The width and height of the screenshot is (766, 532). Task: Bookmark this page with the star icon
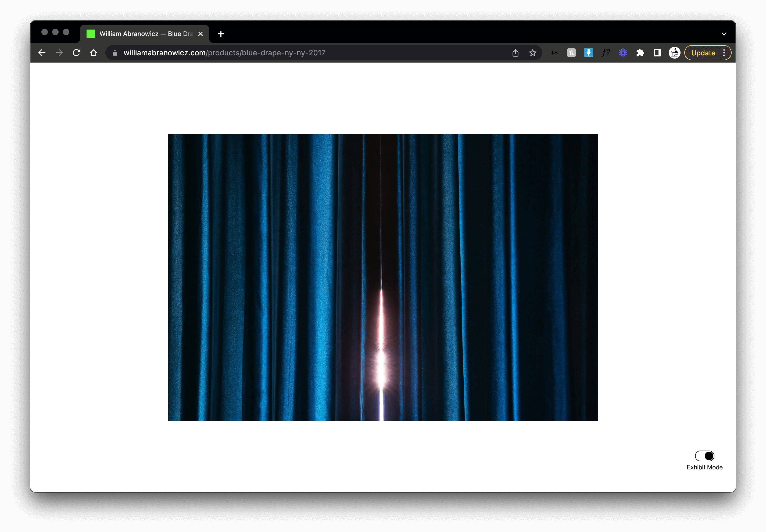point(532,53)
